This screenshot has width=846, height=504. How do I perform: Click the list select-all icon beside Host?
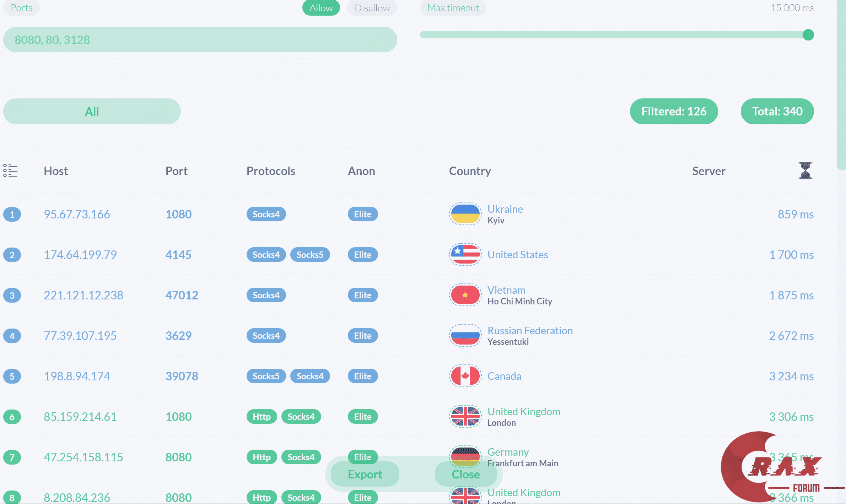click(x=10, y=171)
